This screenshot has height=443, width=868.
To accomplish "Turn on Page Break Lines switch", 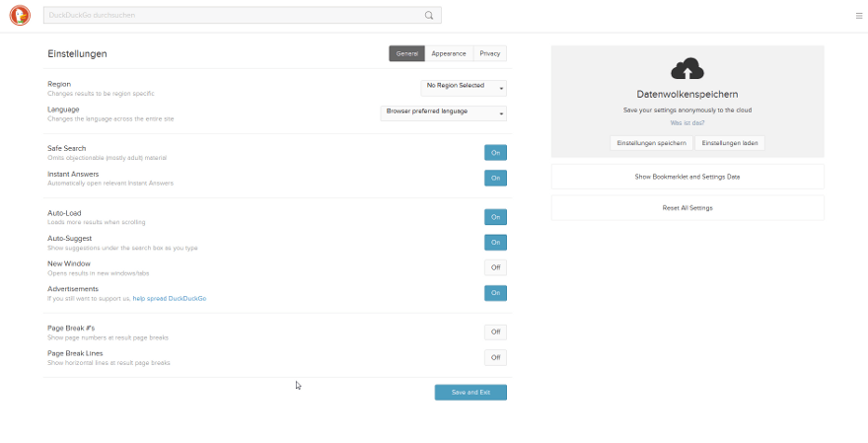I will 495,358.
